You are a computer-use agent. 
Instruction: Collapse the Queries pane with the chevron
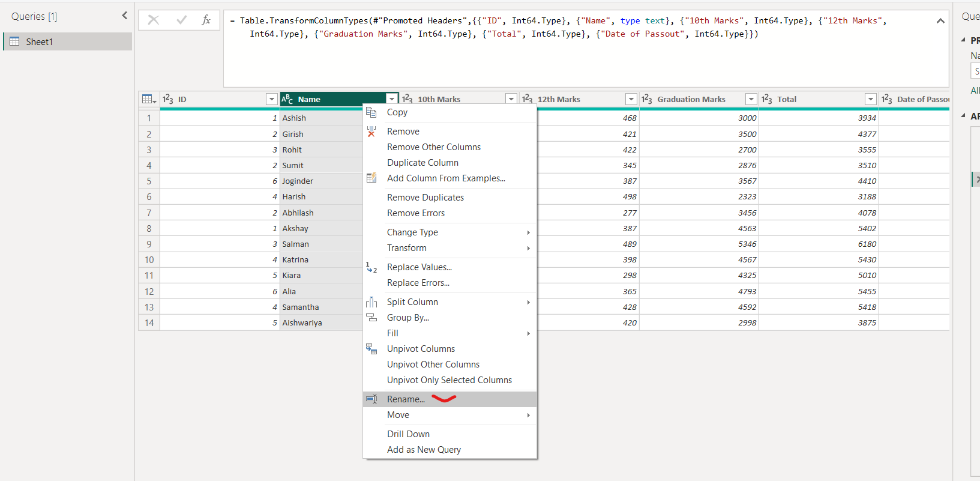coord(125,16)
